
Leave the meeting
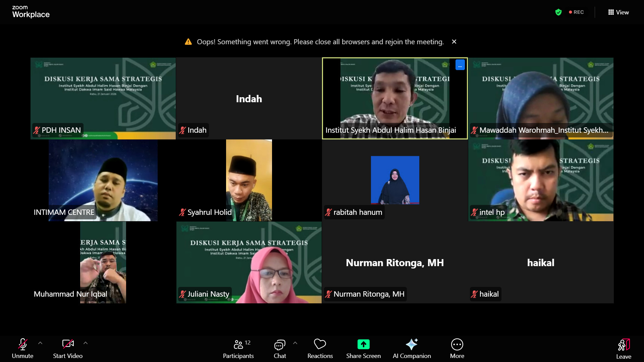tap(624, 348)
